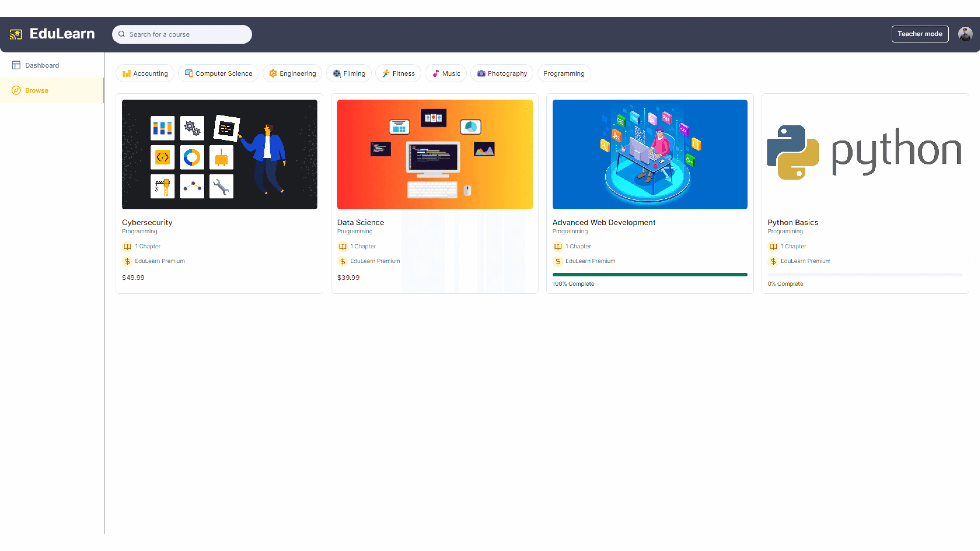Image resolution: width=980 pixels, height=551 pixels.
Task: Click the Dashboard layout icon
Action: [16, 65]
